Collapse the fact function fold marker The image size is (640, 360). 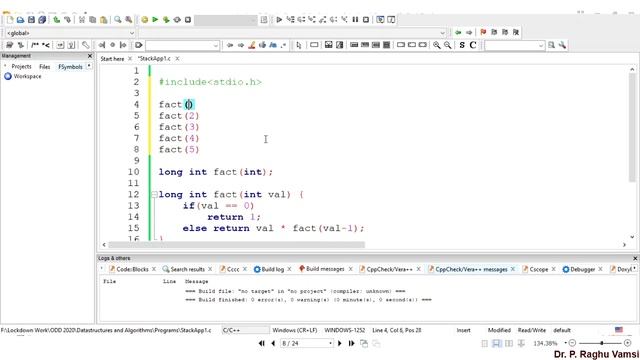pos(154,195)
